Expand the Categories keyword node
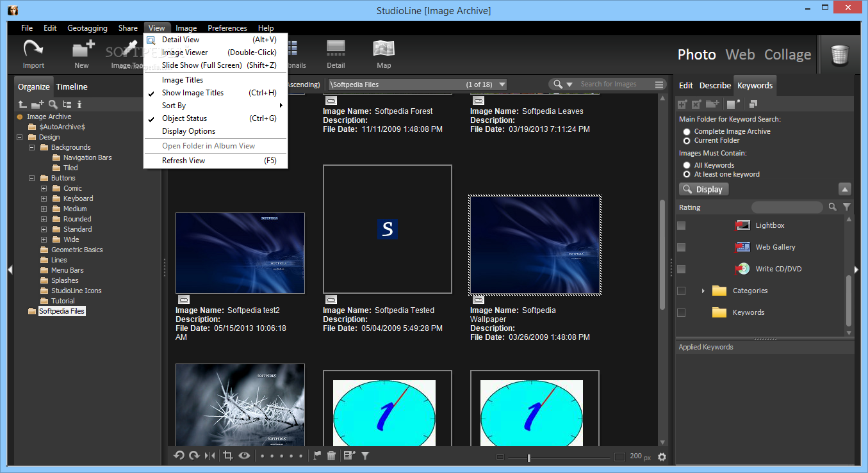 click(703, 291)
